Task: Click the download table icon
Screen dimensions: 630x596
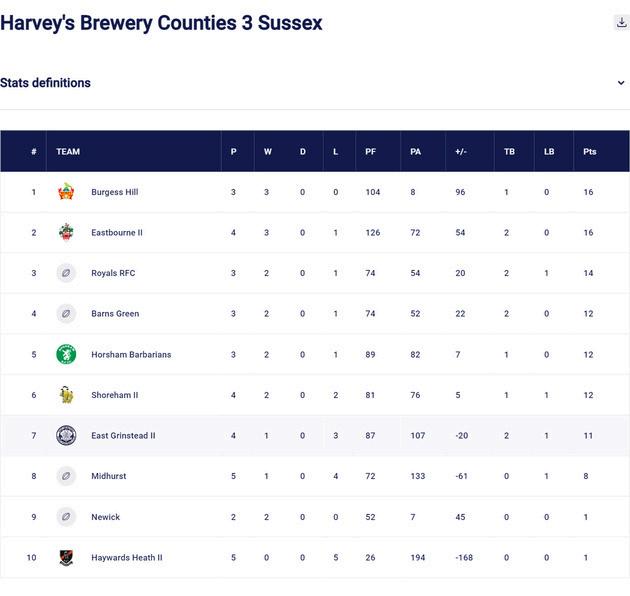Action: [621, 23]
